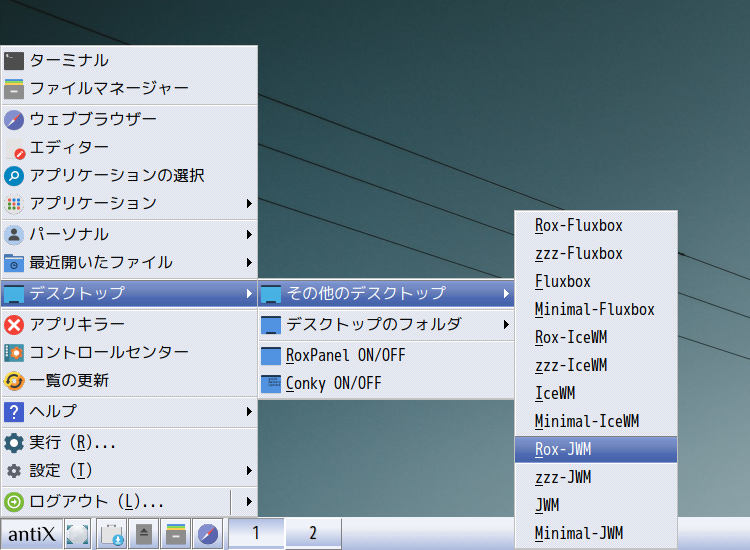The width and height of the screenshot is (750, 550).
Task: Select the Rox-Fluxbox desktop
Action: click(596, 225)
